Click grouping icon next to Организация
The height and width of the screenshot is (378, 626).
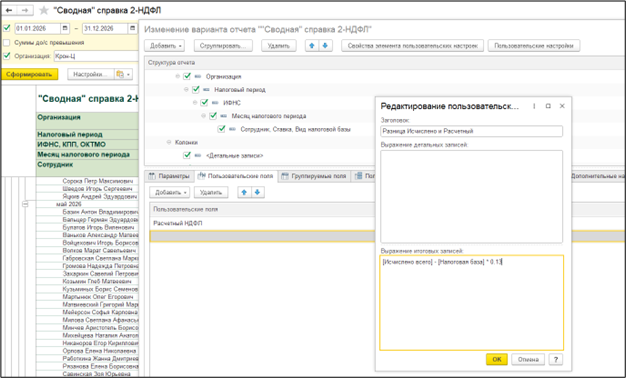(198, 76)
